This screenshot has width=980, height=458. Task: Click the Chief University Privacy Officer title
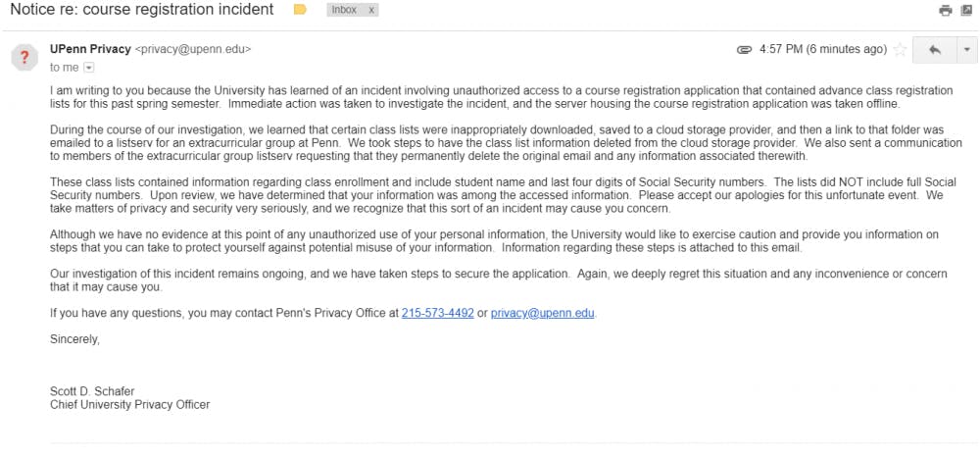tap(129, 404)
